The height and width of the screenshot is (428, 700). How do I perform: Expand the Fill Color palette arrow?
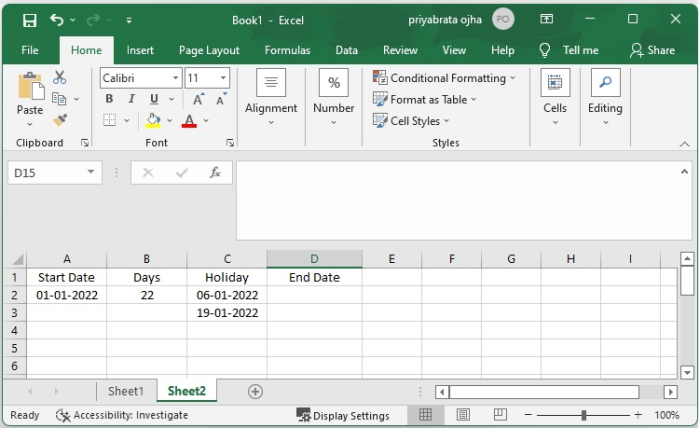170,121
